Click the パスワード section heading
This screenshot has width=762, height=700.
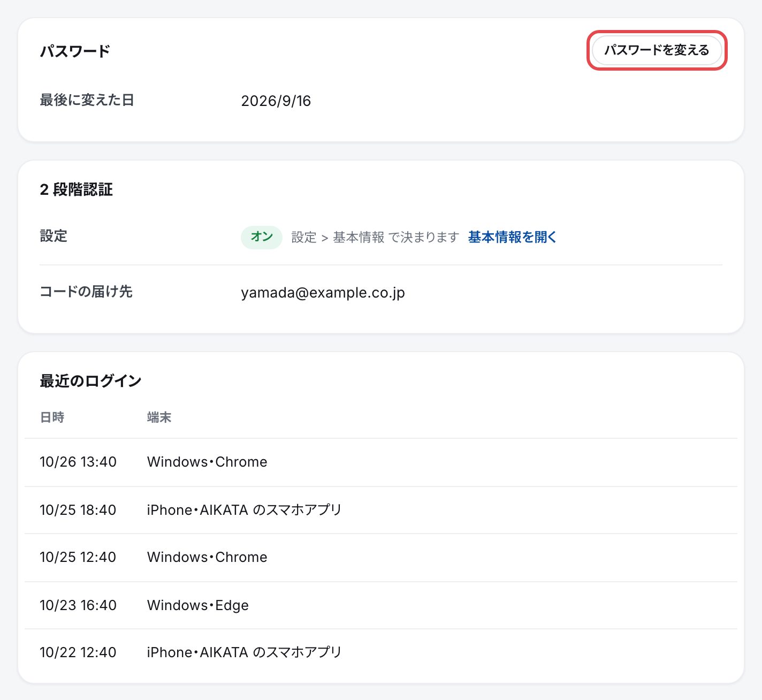[x=75, y=51]
